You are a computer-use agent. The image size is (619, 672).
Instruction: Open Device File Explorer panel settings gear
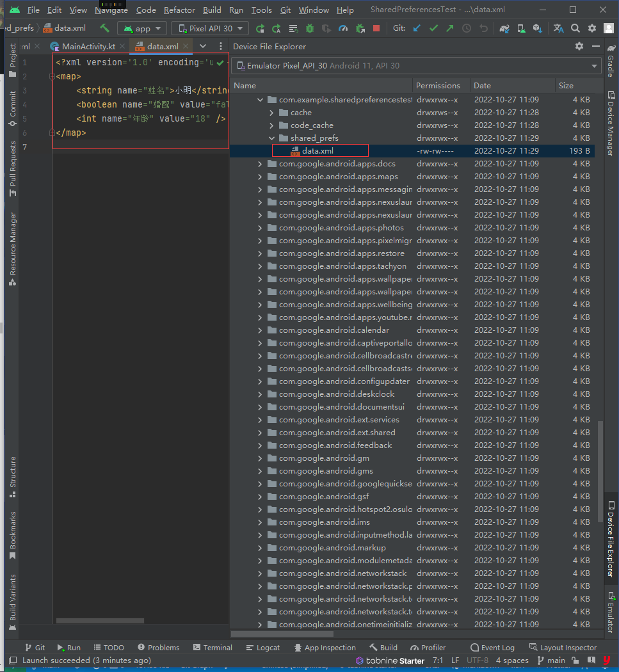579,46
